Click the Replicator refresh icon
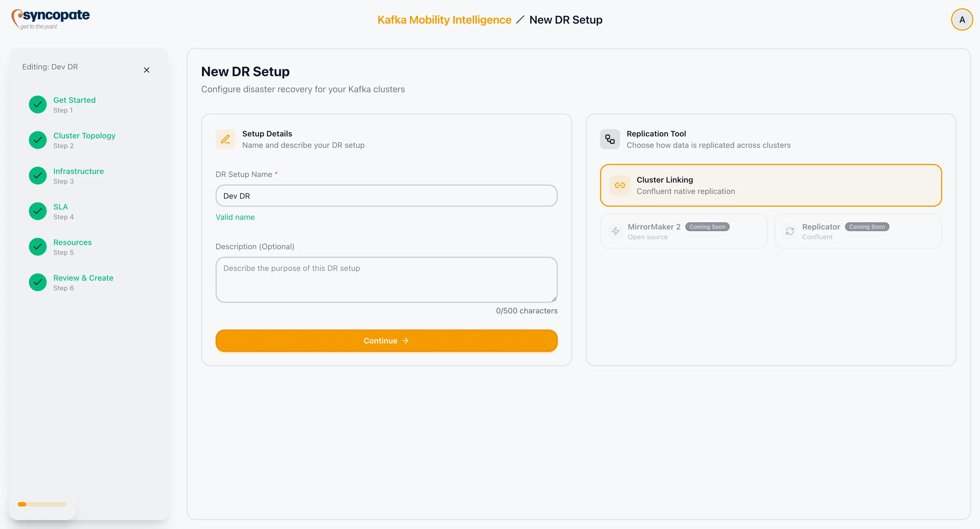This screenshot has width=980, height=529. (x=790, y=231)
